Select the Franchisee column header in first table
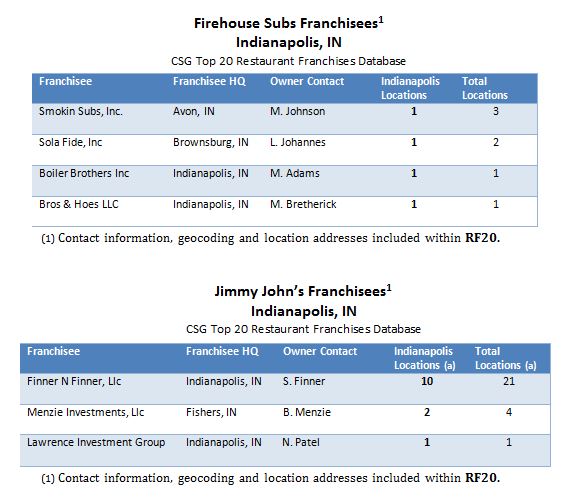 [x=66, y=81]
